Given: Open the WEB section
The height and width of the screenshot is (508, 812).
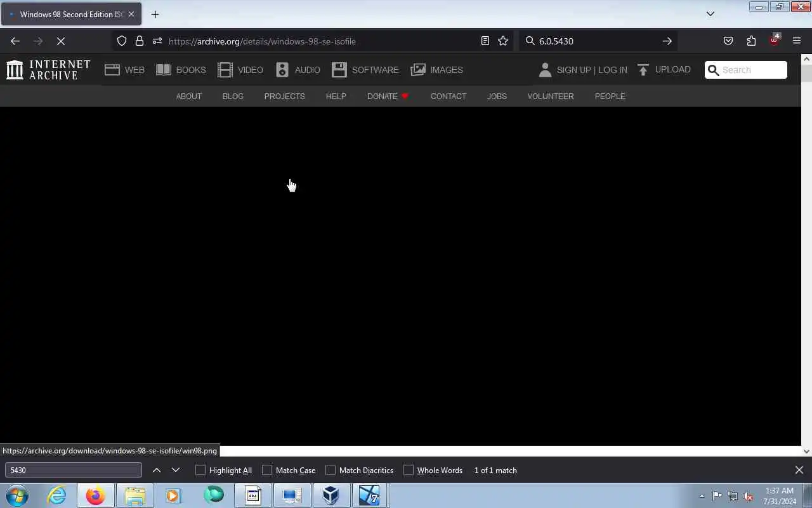Looking at the screenshot, I should (125, 70).
